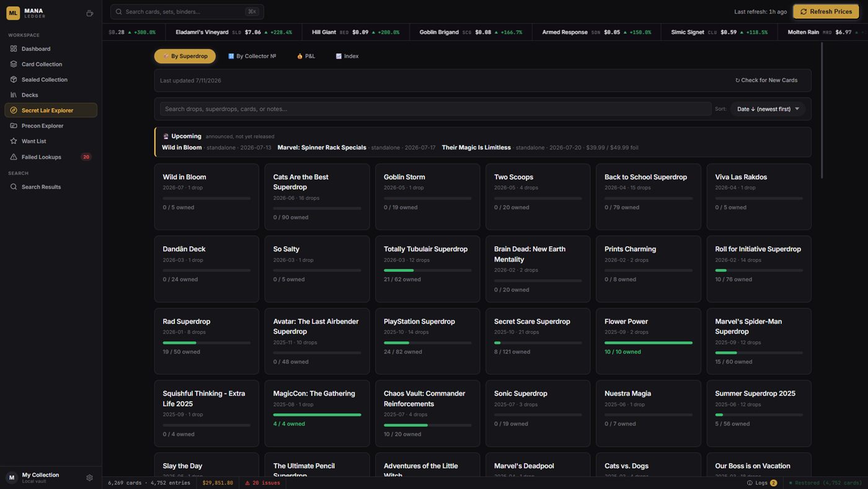Screen dimensions: 868x489
Task: Open the Secret Scare Superdrop card
Action: pyautogui.click(x=538, y=341)
